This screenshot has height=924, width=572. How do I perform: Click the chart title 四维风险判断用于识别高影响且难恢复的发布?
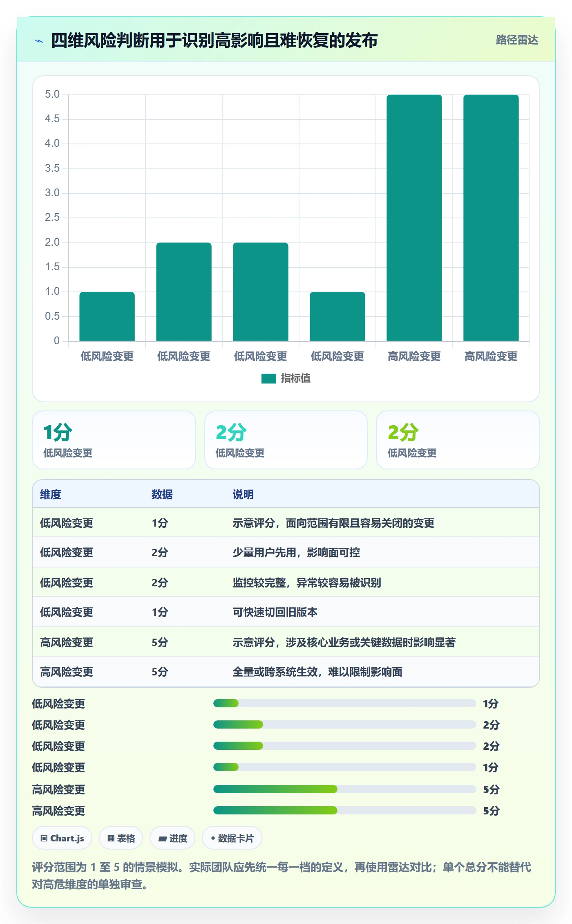[214, 40]
